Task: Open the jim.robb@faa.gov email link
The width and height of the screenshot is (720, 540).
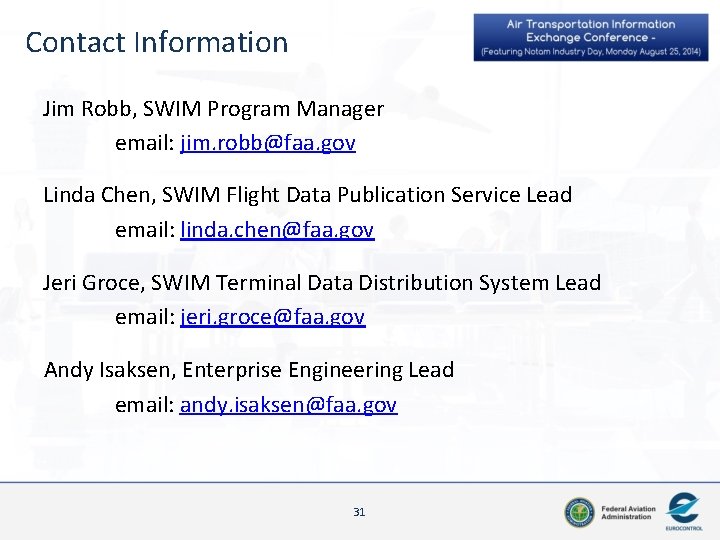Action: tap(268, 143)
